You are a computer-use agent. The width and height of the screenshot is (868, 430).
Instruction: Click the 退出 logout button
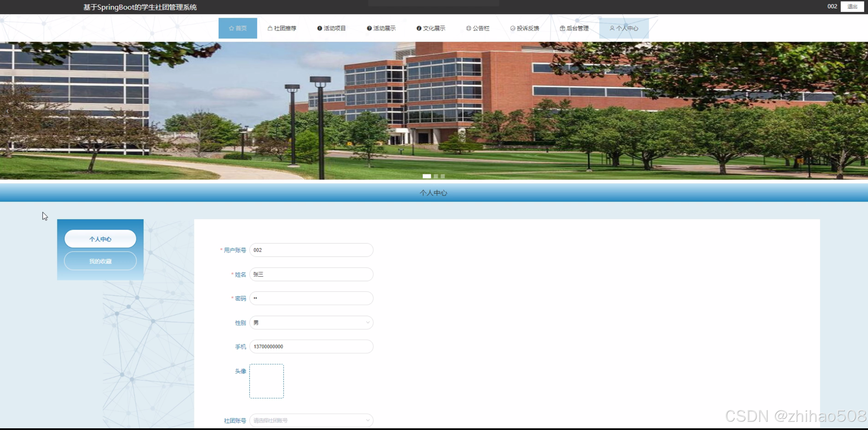tap(852, 7)
